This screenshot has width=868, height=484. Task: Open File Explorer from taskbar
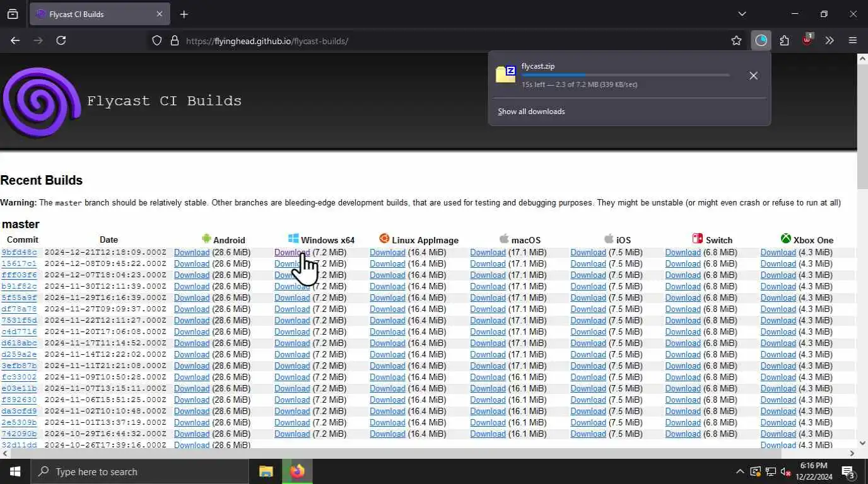(x=266, y=471)
